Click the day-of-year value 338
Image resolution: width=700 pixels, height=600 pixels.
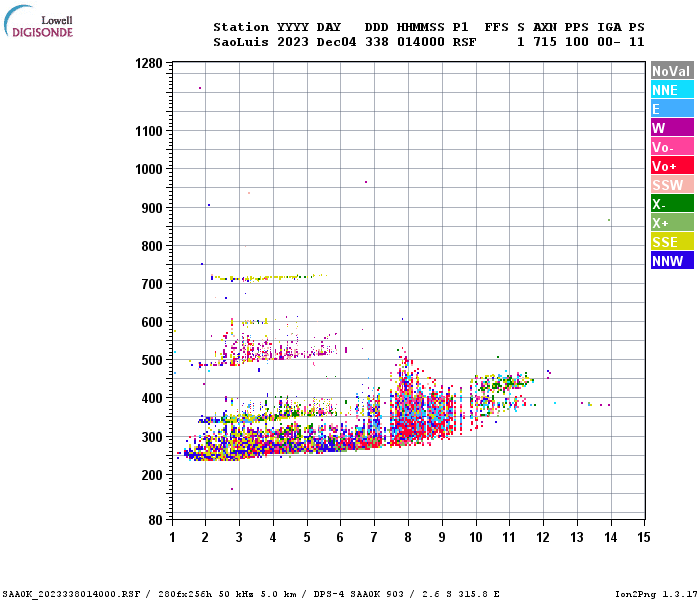[x=376, y=42]
